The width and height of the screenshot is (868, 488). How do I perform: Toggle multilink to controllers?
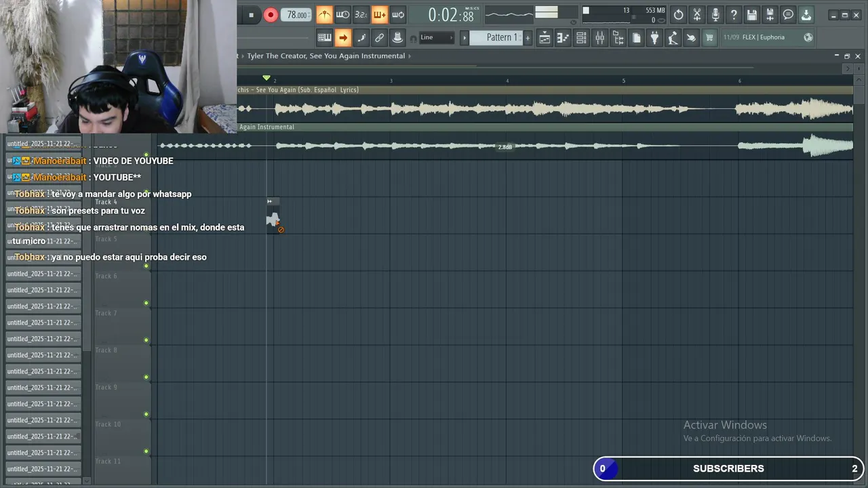pyautogui.click(x=379, y=37)
